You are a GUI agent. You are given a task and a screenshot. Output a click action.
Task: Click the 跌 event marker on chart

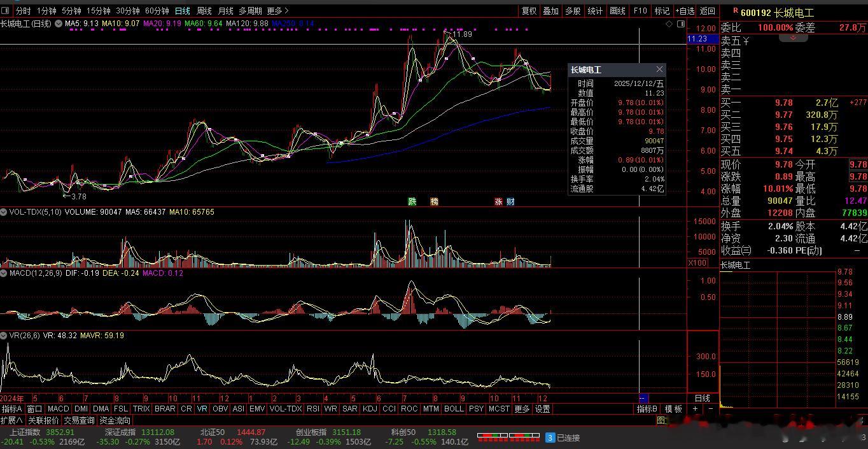coord(412,201)
